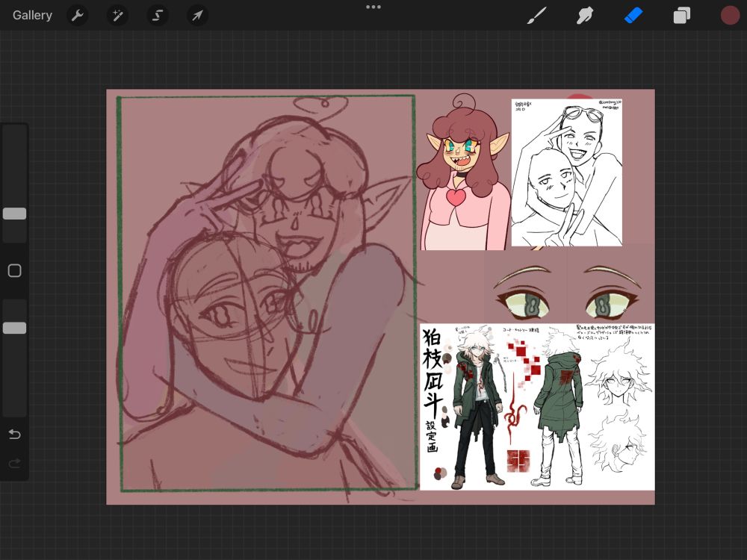The height and width of the screenshot is (560, 747).
Task: Tap the Modify square button in sidebar
Action: point(15,270)
